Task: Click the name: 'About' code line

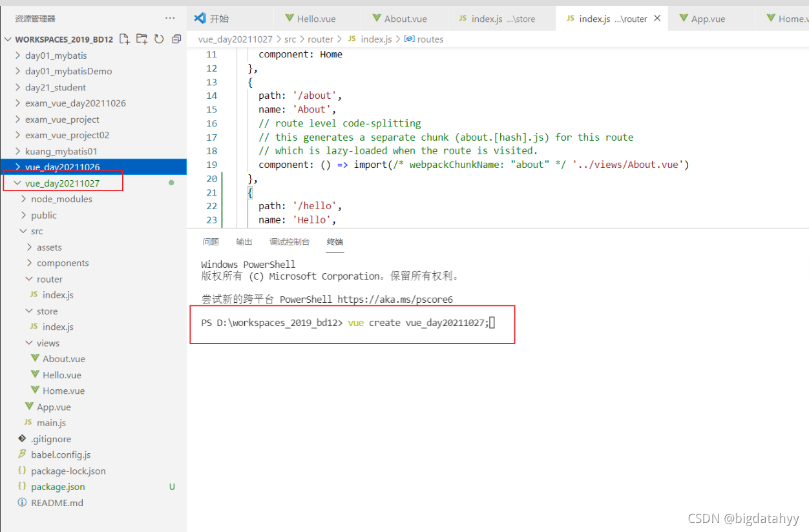Action: [x=298, y=109]
